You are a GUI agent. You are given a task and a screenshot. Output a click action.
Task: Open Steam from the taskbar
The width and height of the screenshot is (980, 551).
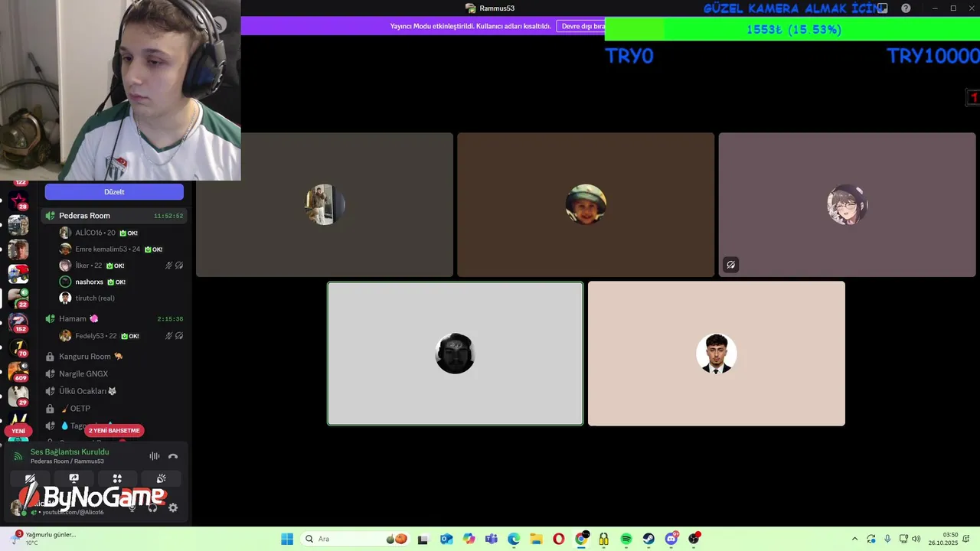tap(648, 539)
